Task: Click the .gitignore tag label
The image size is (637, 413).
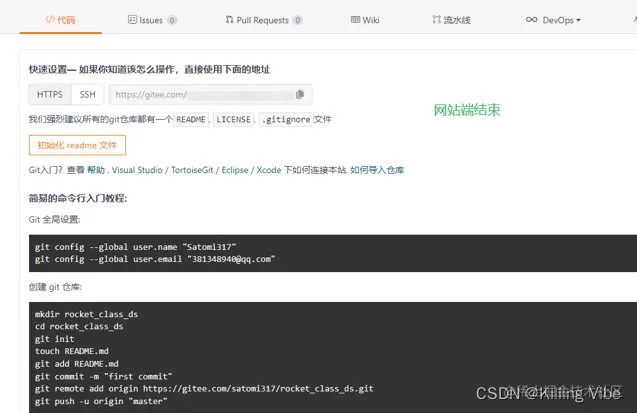Action: [x=286, y=119]
